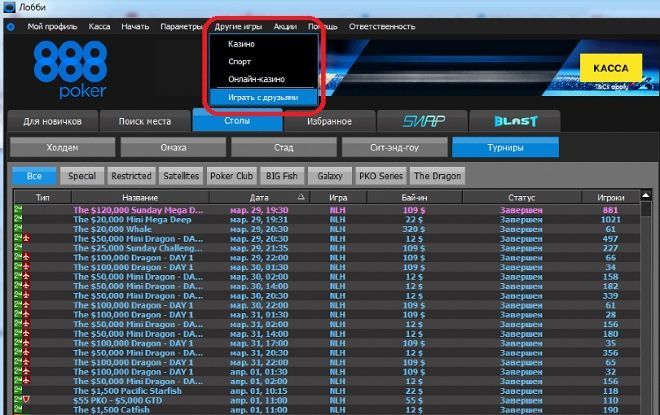The image size is (660, 415).
Task: Click the round blue icon left of Мой профиль
Action: [11, 26]
